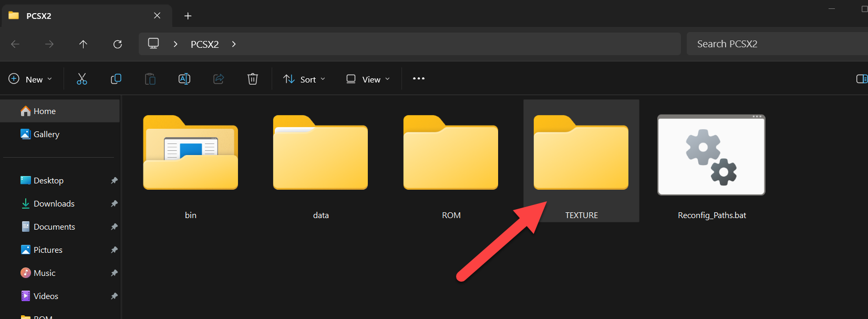Unpin Videos using its pin icon
This screenshot has width=868, height=319.
[x=114, y=296]
